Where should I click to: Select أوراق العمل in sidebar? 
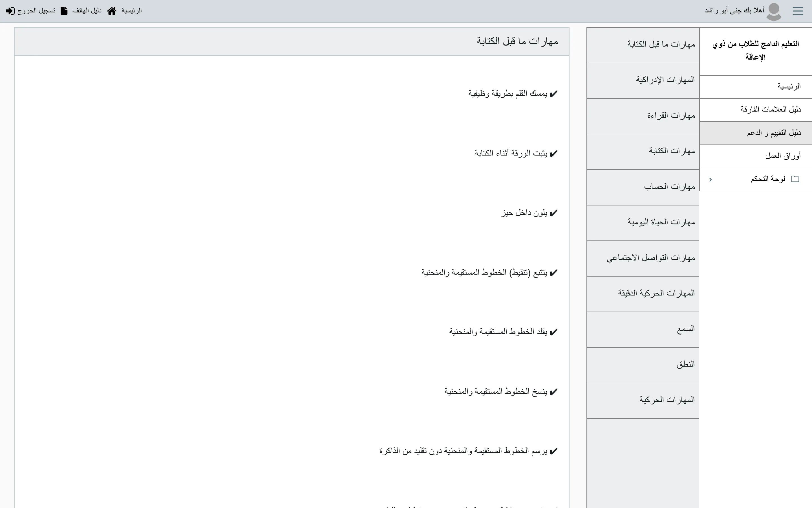pyautogui.click(x=756, y=156)
